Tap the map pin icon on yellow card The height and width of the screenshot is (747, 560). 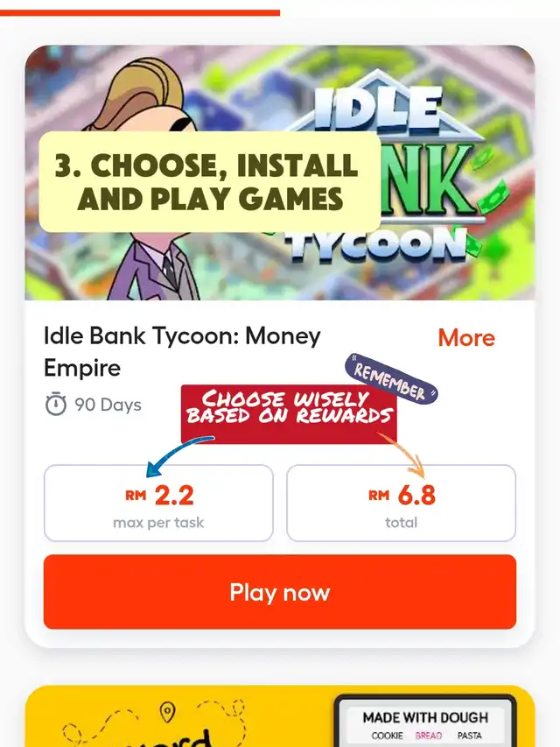click(x=167, y=712)
